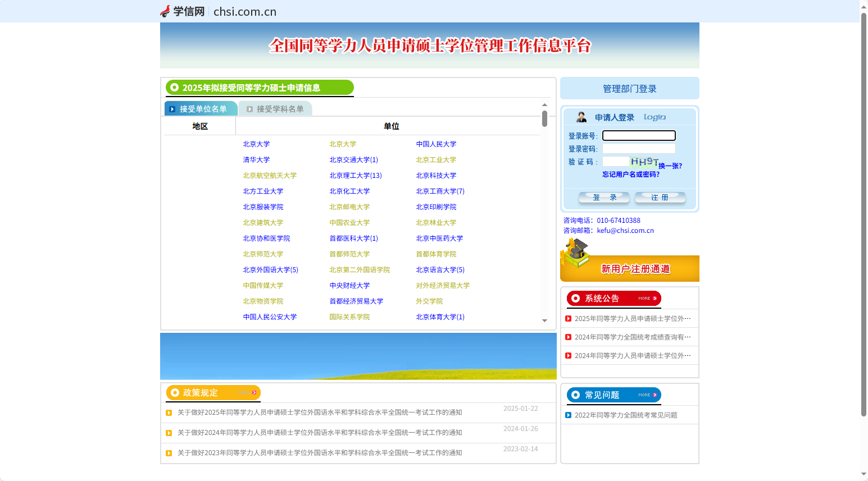Viewport: 868px width, 481px height.
Task: Open the 清华大学 university link
Action: point(256,159)
